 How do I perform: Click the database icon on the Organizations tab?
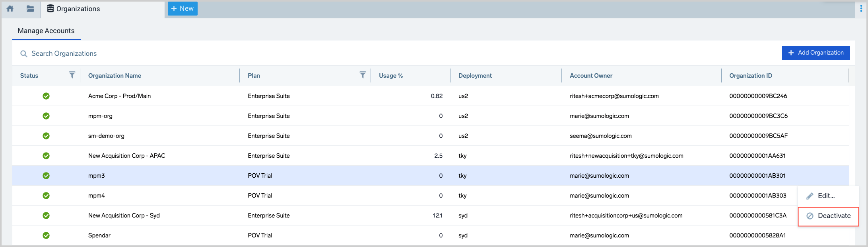point(50,9)
